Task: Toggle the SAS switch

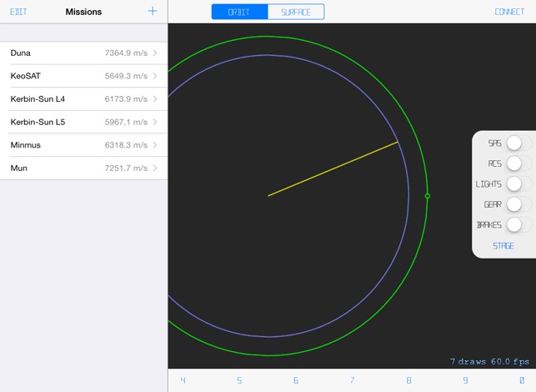Action: click(x=518, y=143)
